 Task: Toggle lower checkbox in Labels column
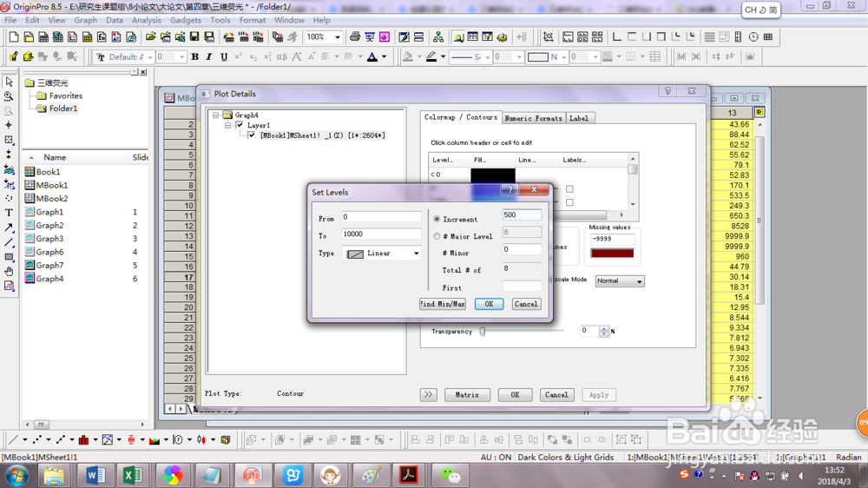tap(569, 202)
